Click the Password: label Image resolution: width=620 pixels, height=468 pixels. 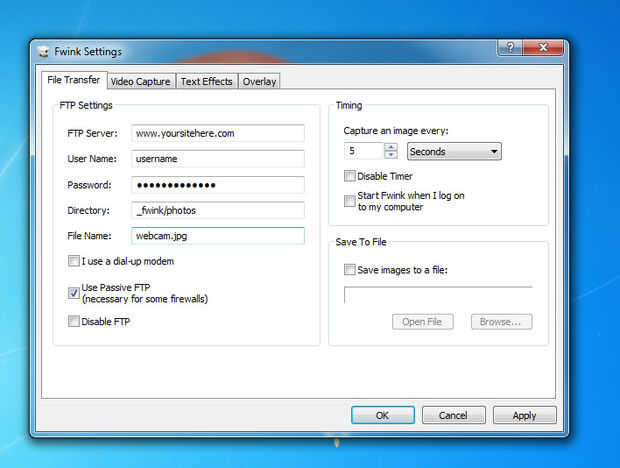89,185
